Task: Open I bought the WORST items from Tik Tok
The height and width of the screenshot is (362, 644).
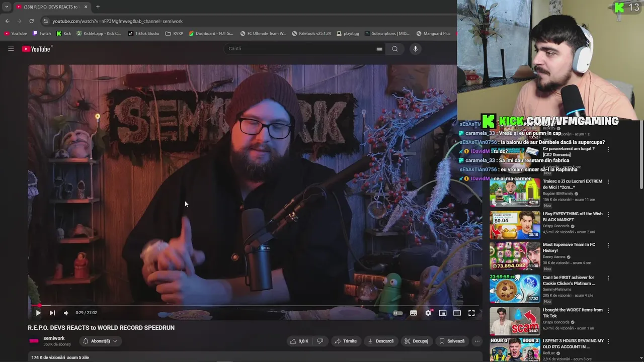Action: (573, 313)
